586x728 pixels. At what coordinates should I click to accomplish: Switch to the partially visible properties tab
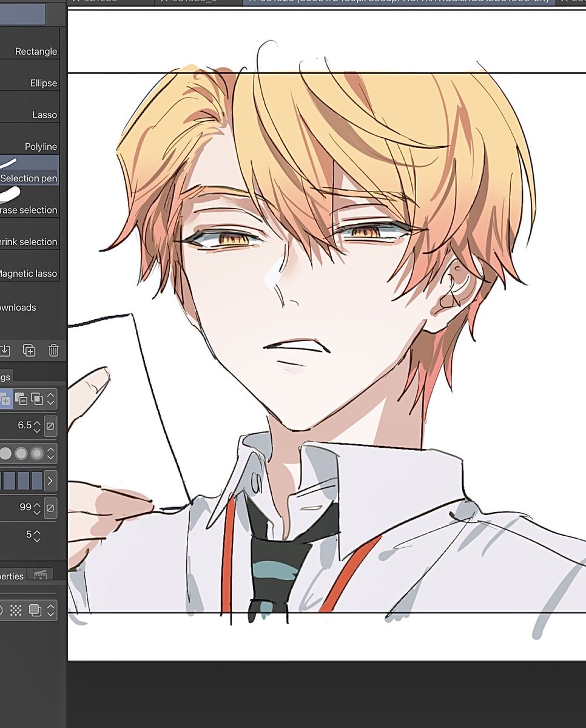pyautogui.click(x=12, y=576)
